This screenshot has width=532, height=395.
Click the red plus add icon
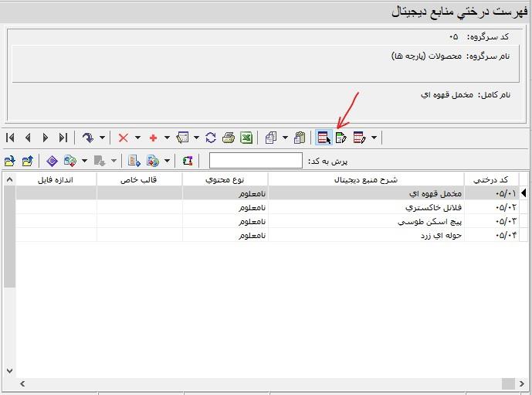(153, 138)
